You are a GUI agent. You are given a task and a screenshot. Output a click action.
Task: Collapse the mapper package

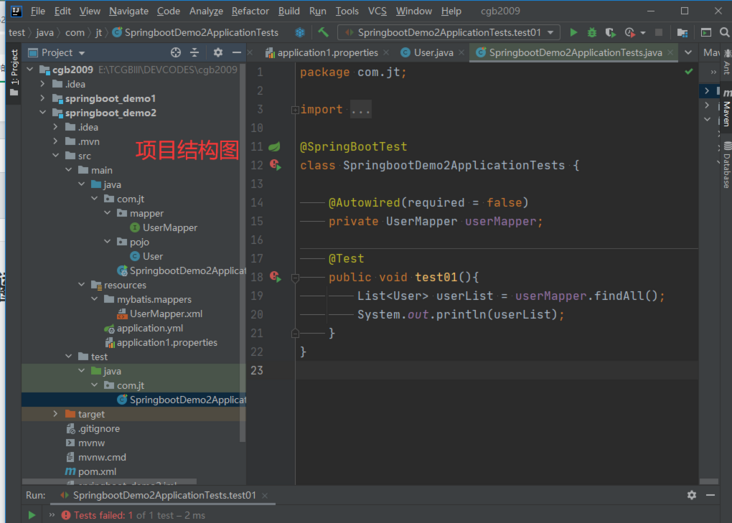coord(107,213)
